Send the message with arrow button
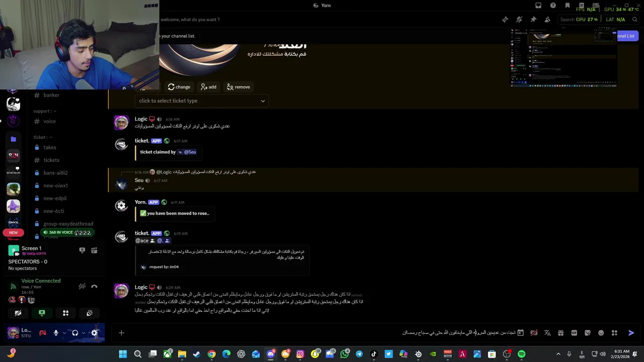 tap(631, 333)
